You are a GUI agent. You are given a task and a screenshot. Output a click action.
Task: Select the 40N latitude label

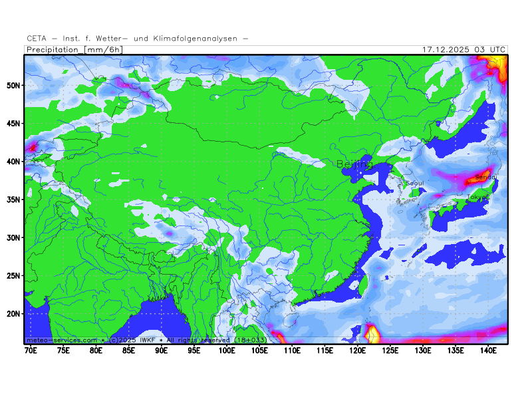pos(13,162)
